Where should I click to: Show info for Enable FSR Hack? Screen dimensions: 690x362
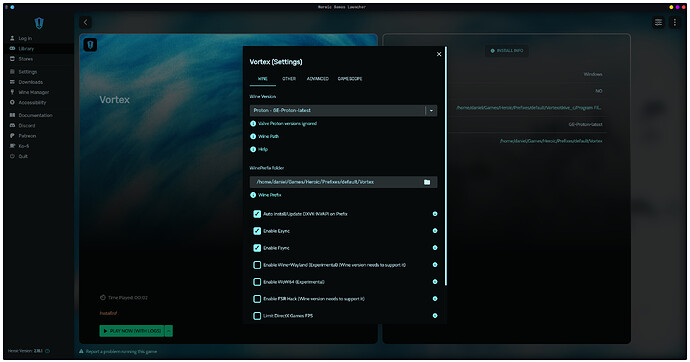tap(435, 299)
